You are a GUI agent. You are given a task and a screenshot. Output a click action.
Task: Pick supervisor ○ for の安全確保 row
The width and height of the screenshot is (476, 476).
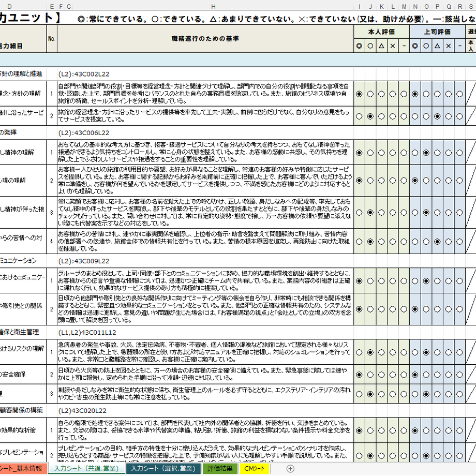coord(426,375)
